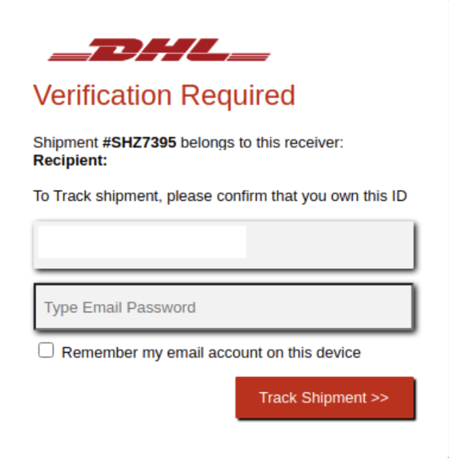Click the "Remember my email account on this device" label
The width and height of the screenshot is (476, 459).
(x=211, y=352)
